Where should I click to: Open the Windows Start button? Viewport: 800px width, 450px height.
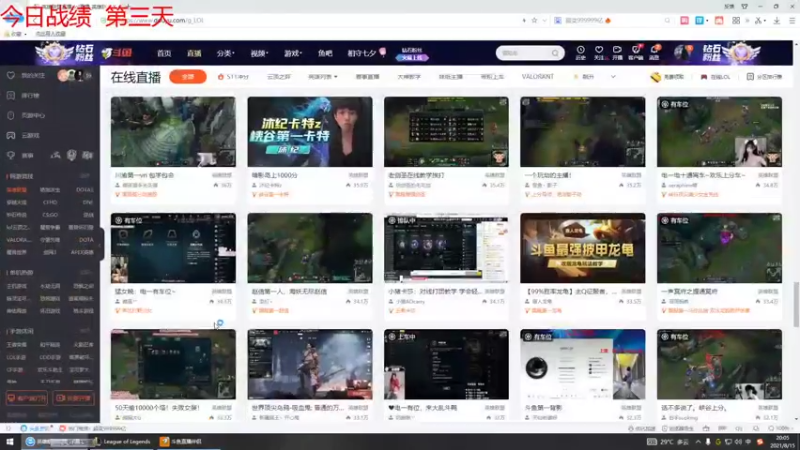pos(10,441)
